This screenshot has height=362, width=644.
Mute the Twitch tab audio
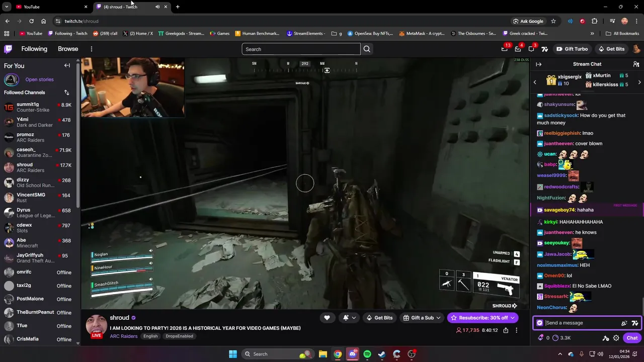click(x=157, y=7)
